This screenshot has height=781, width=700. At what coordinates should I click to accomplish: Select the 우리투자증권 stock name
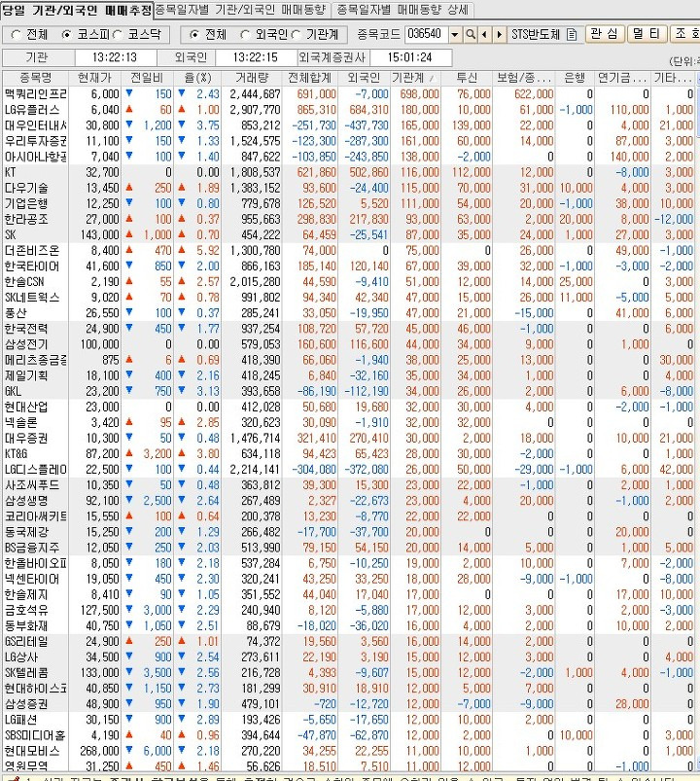(x=35, y=141)
